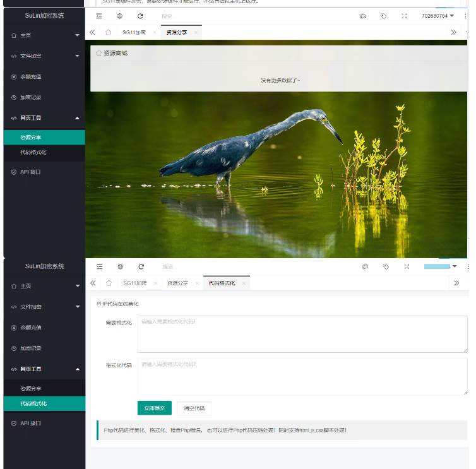Viewport: 476px width, 469px height.
Task: Click the sidebar collapse icon above the 资源商城 page
Action: point(99,16)
